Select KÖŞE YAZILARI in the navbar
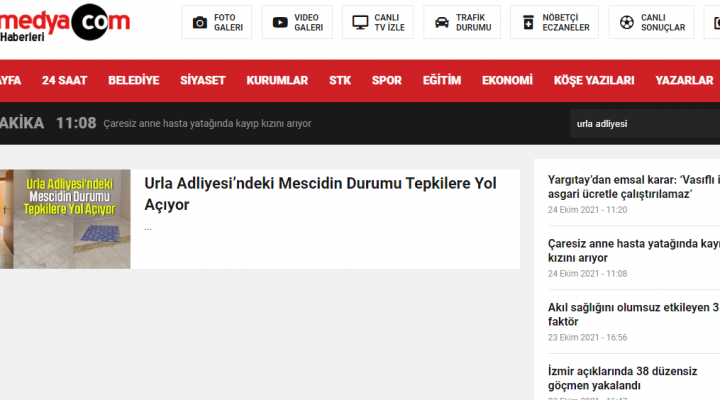 click(x=594, y=80)
